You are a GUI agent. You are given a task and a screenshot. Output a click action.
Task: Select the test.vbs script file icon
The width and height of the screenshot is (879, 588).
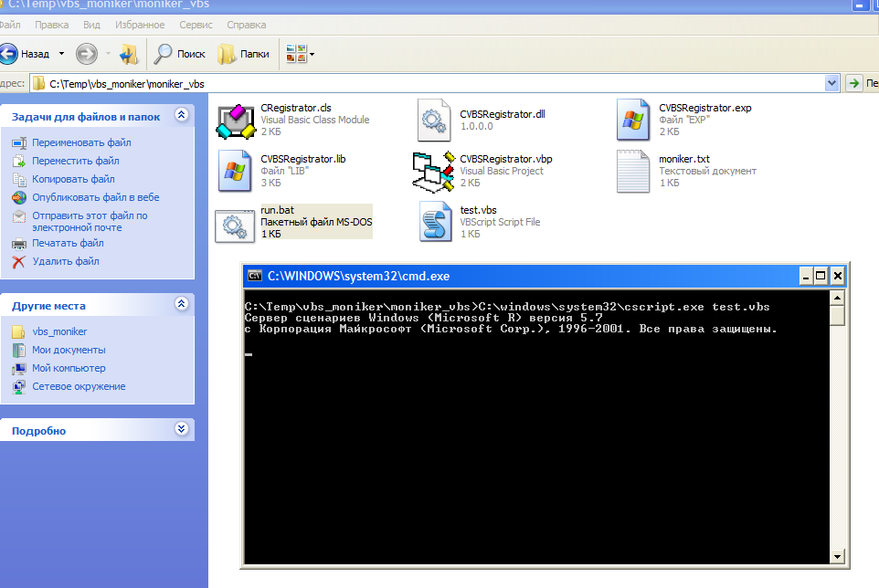tap(436, 222)
